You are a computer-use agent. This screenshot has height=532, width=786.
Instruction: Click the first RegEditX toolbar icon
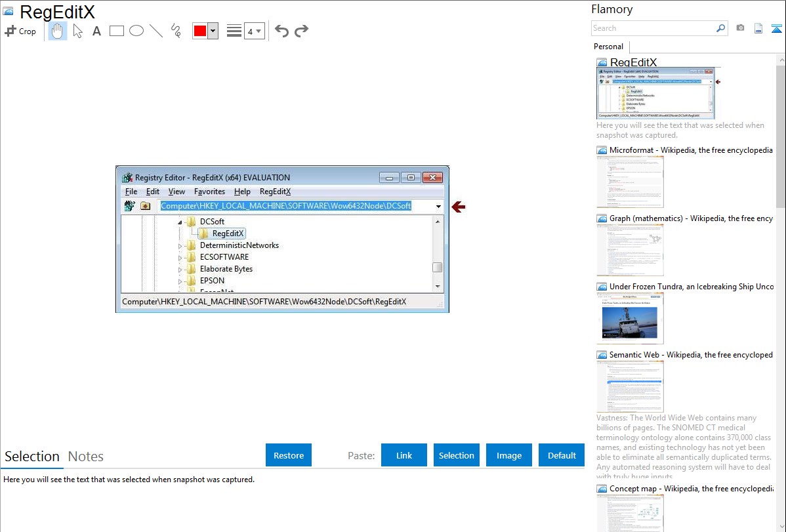click(130, 206)
